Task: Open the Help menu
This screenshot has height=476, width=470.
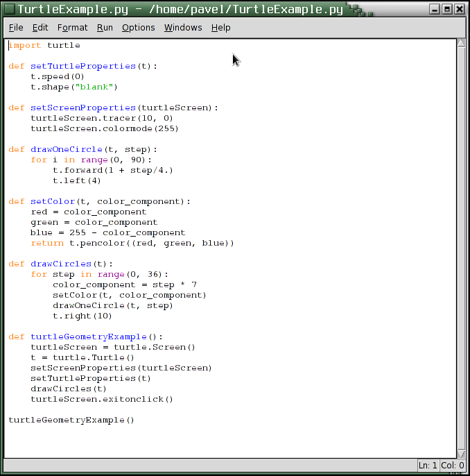Action: (x=220, y=28)
